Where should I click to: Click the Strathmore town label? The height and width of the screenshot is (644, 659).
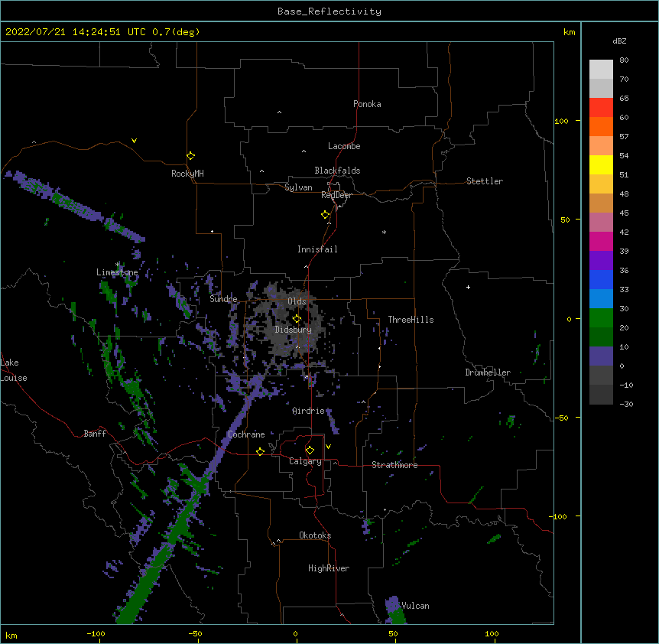pyautogui.click(x=394, y=465)
